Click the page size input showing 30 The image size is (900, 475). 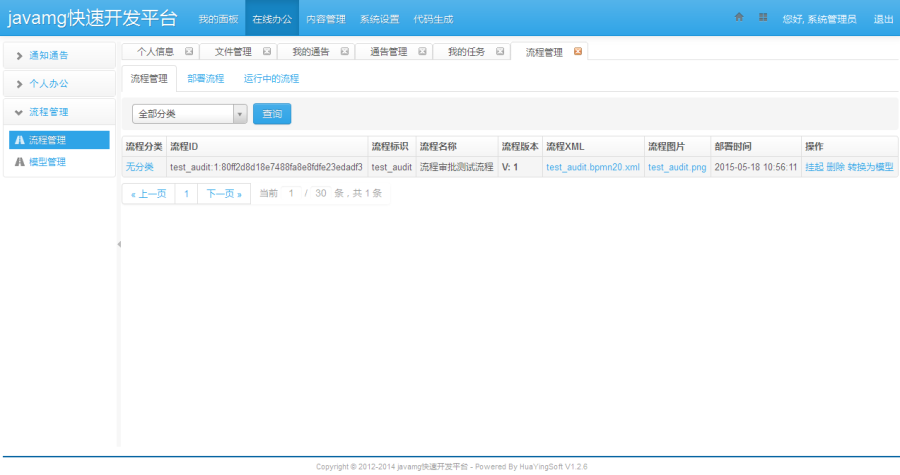[x=321, y=193]
